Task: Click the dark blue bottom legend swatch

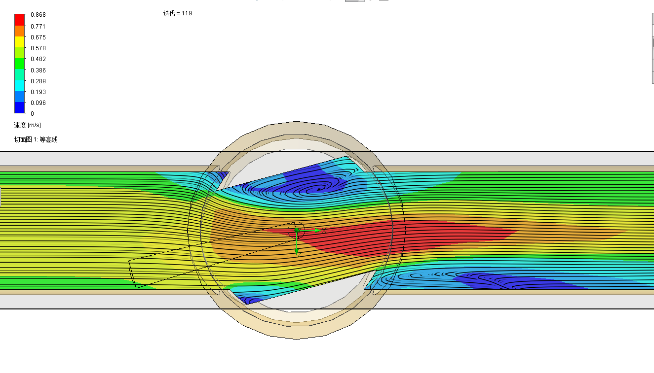Action: [19, 107]
